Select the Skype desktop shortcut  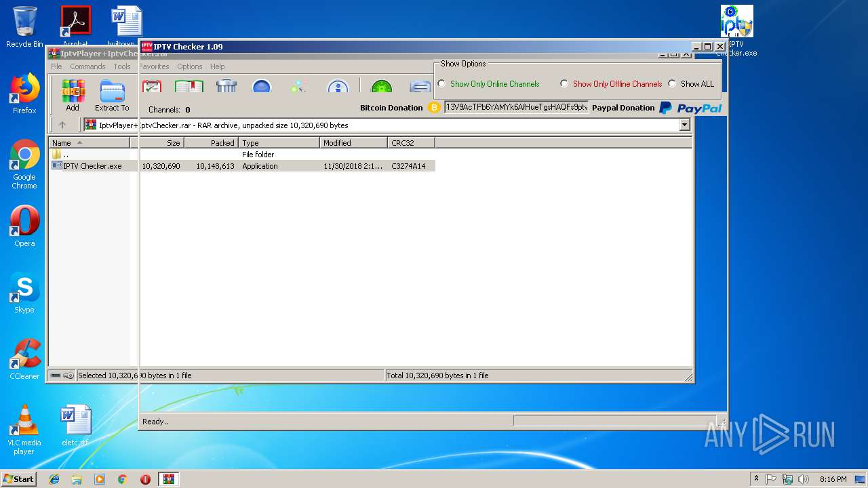coord(24,293)
